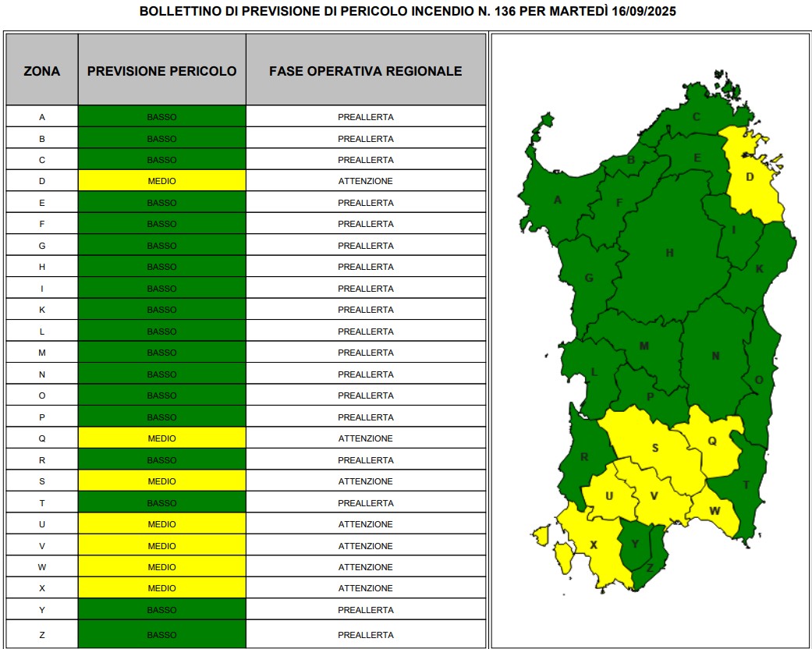812x649 pixels.
Task: Select zone letter Z in table
Action: [42, 635]
